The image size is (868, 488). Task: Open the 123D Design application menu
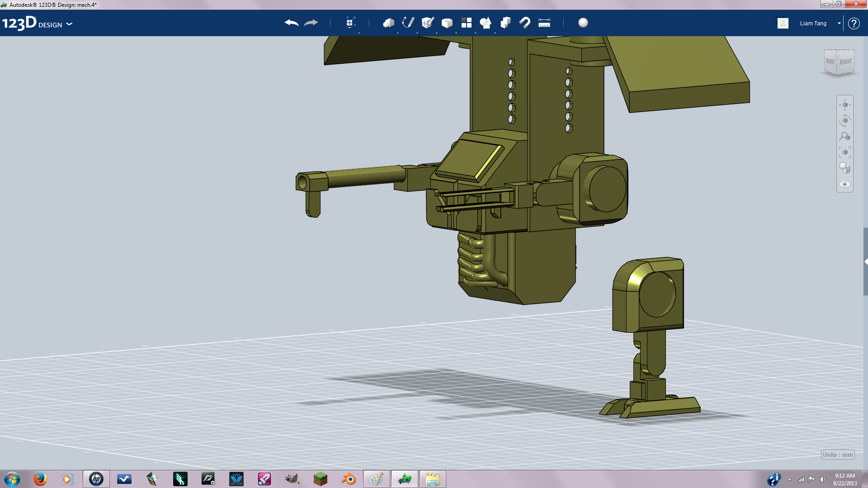37,23
